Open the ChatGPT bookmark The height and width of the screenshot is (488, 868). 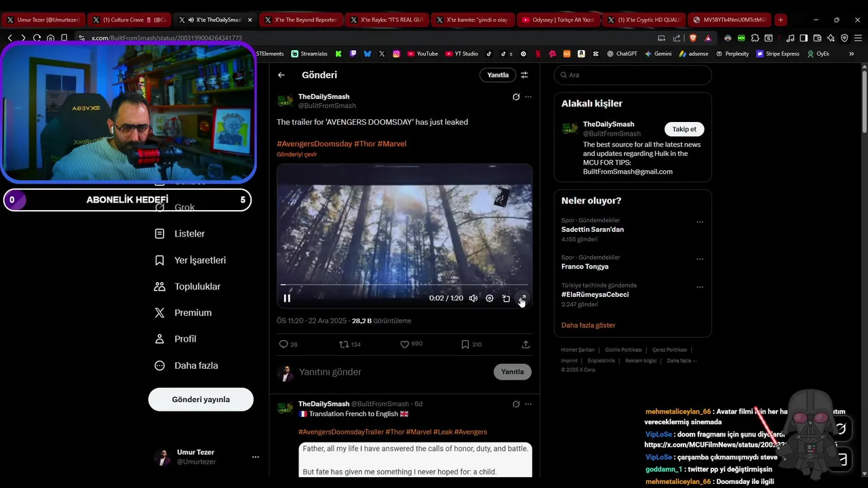tap(622, 54)
